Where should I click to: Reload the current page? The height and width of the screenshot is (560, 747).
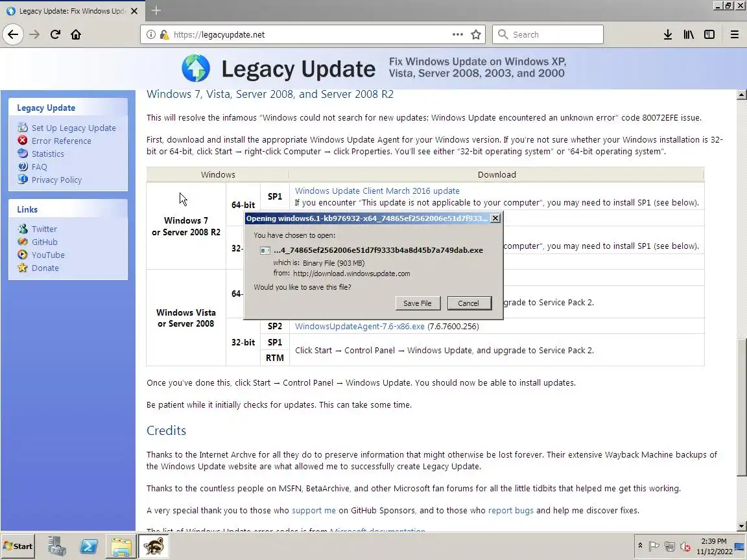point(55,34)
